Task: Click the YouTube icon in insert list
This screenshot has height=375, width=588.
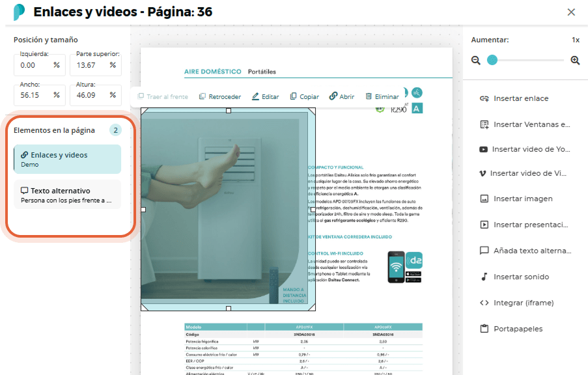Action: [483, 149]
